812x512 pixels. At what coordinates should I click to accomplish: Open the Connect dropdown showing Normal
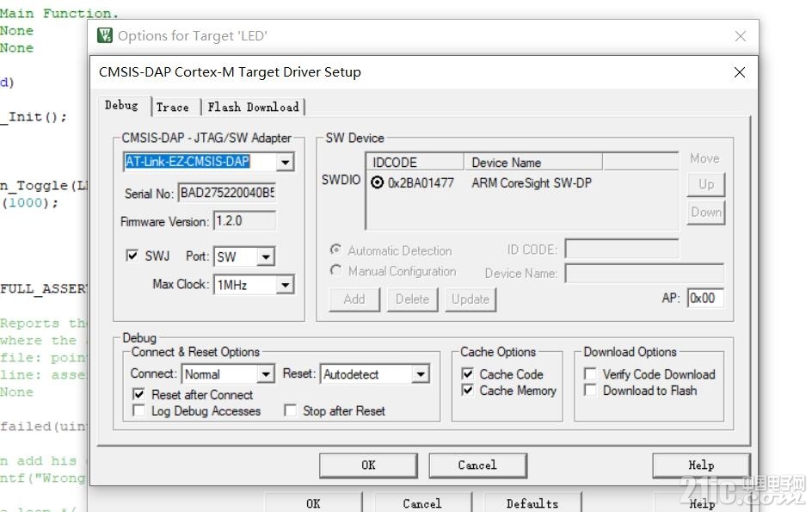coord(266,374)
